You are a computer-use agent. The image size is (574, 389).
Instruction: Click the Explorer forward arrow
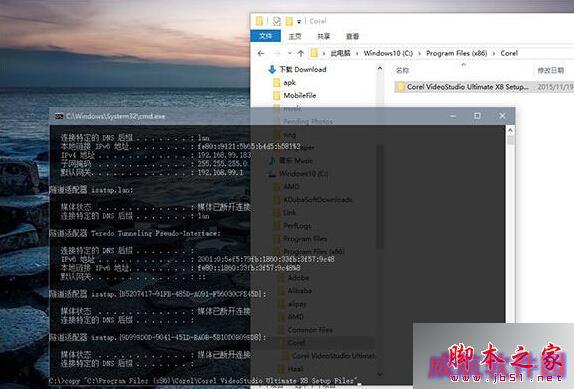tap(276, 53)
